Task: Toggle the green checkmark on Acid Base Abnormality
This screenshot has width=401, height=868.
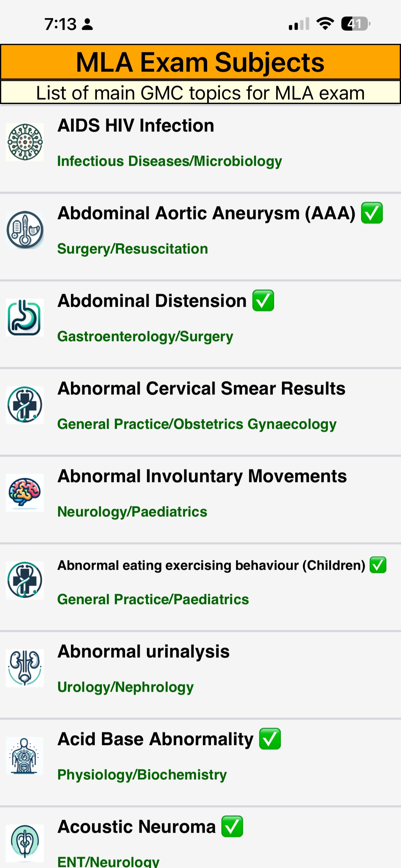Action: click(x=270, y=739)
